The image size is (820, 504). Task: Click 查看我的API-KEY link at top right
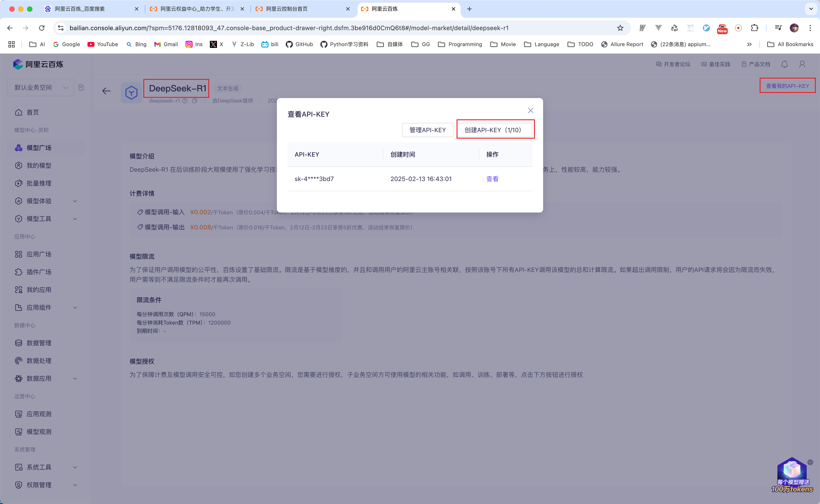(787, 86)
